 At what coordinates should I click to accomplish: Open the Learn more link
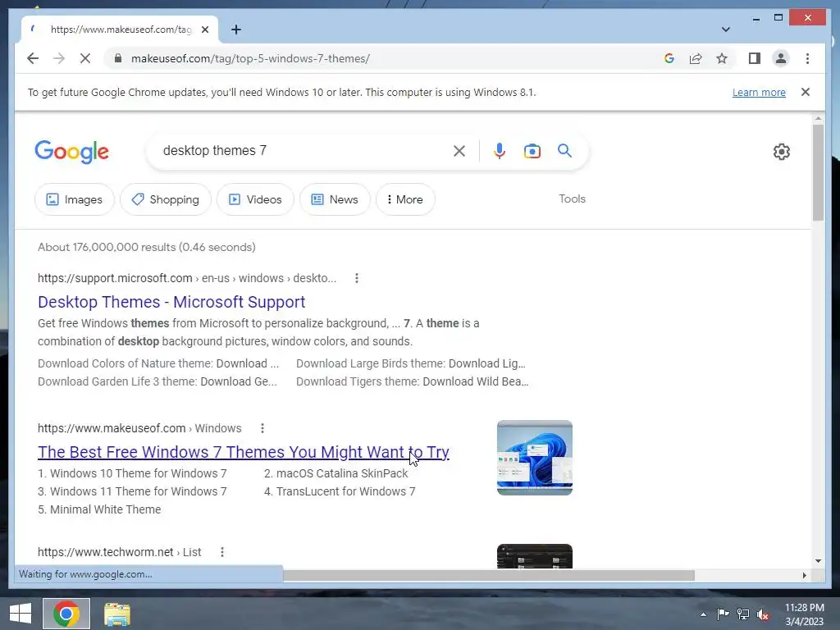click(x=759, y=92)
